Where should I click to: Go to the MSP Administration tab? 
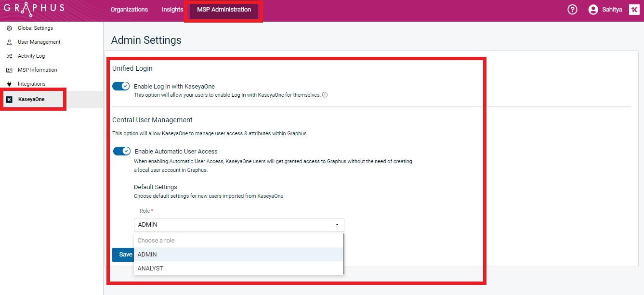[x=224, y=10]
